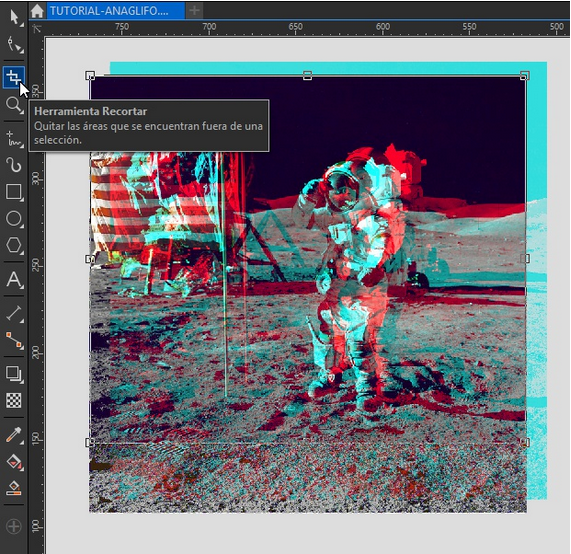Select the Polygon tool

click(x=14, y=245)
